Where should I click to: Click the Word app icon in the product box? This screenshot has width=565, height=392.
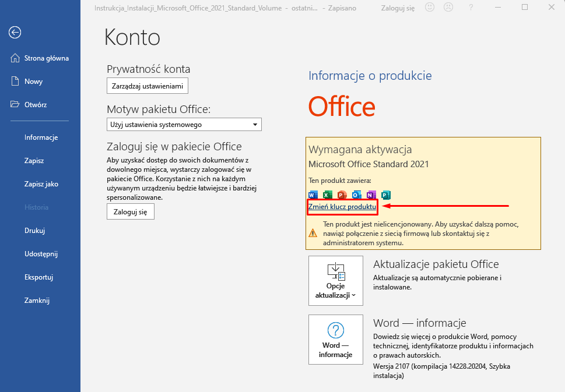click(x=313, y=195)
